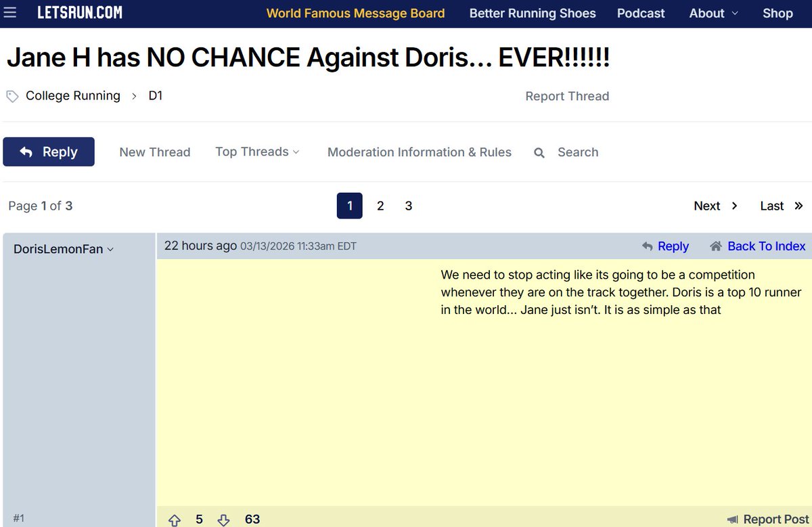Open World Famous Message Board
Viewport: 812px width, 527px height.
click(356, 14)
